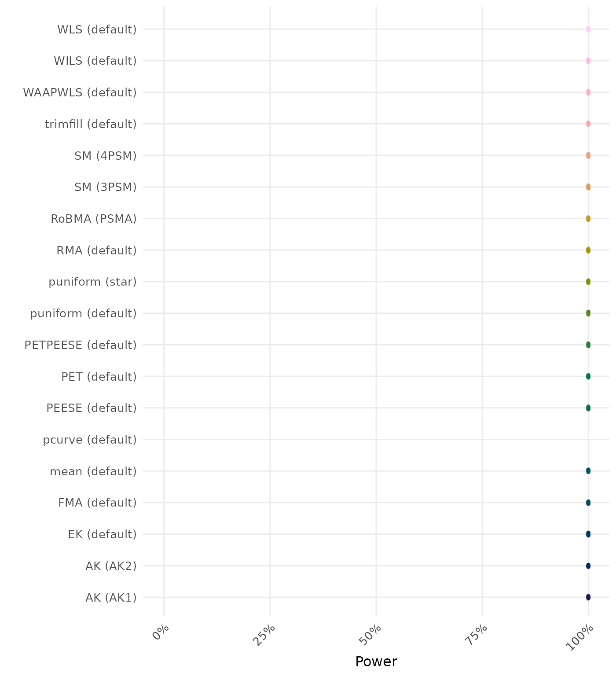
Task: Click the Power axis title
Action: point(376,661)
